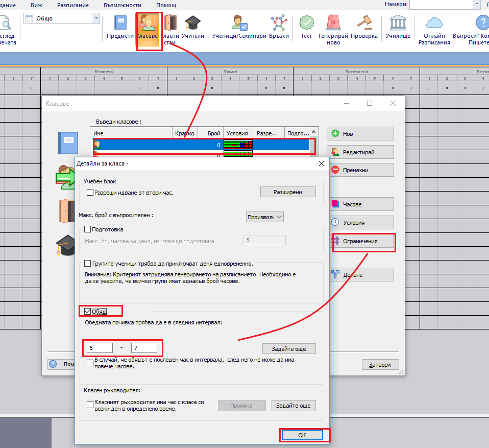Expand the Намери search dropdown arrow
489x448 pixels.
tap(477, 5)
